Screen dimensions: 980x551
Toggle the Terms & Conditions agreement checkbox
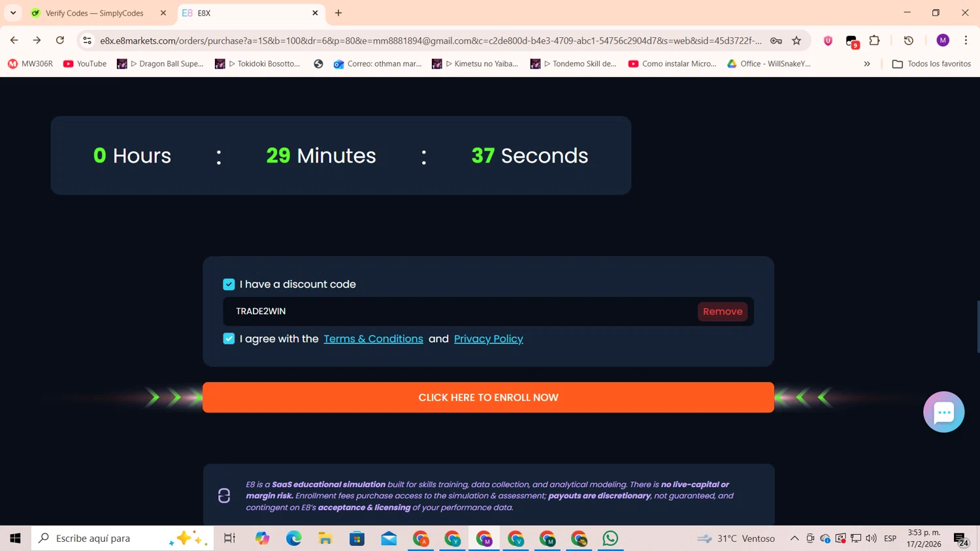coord(229,338)
